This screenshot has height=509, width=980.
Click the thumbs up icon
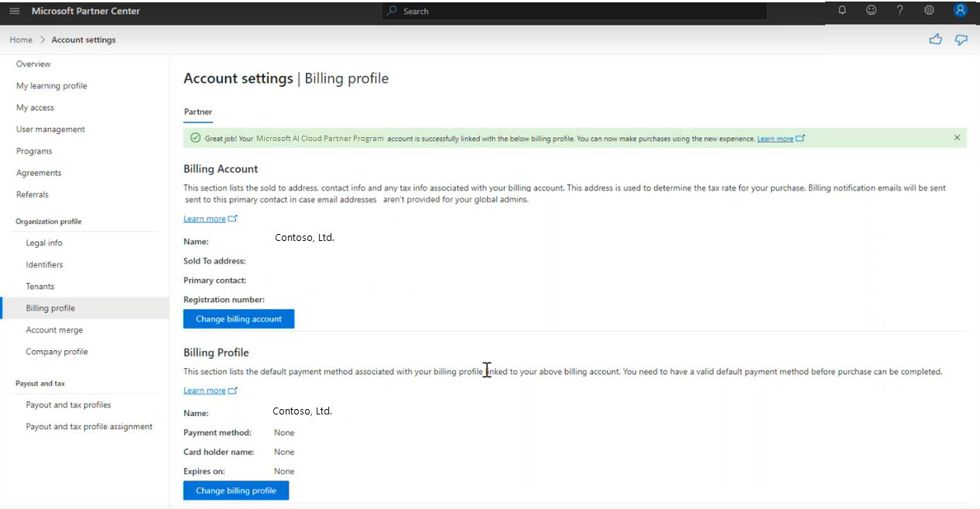point(936,40)
